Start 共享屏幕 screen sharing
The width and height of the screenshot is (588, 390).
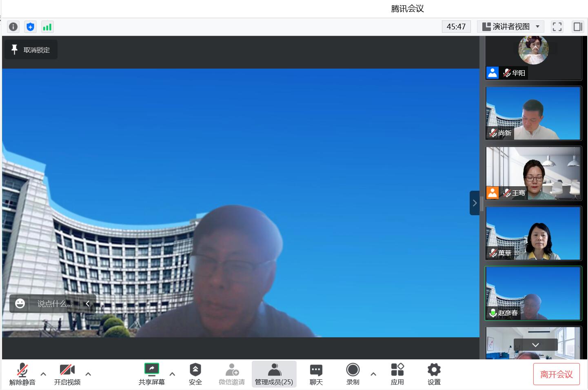point(151,374)
